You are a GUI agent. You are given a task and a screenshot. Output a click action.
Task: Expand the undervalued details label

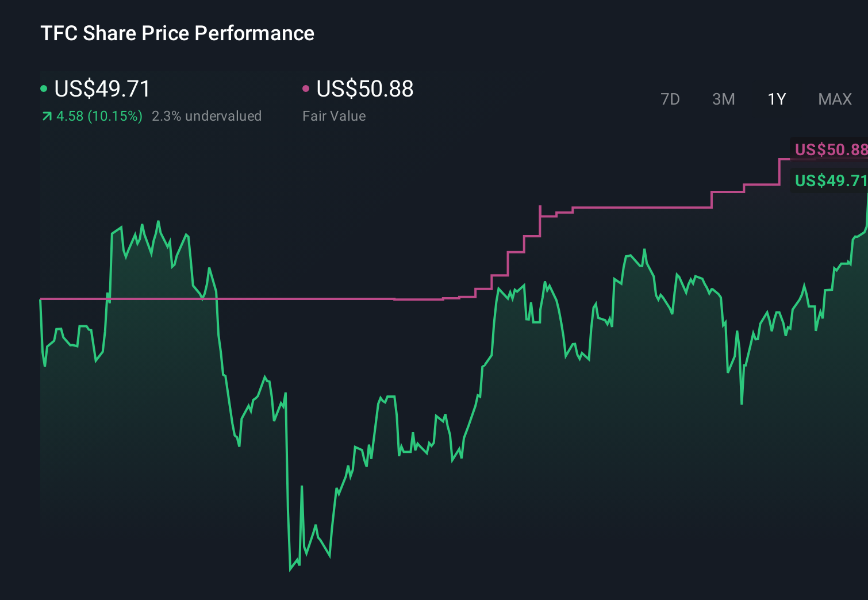(x=207, y=116)
